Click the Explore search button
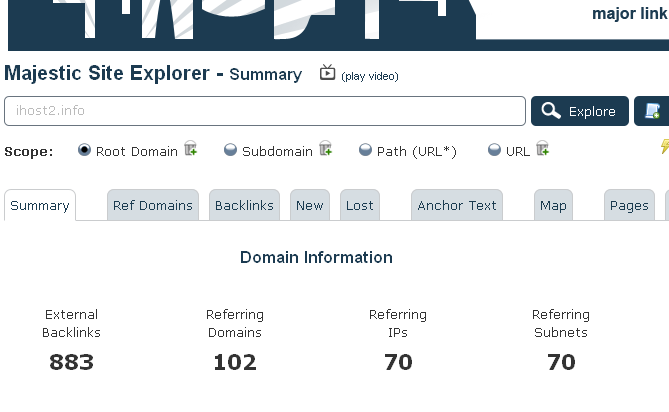 click(580, 111)
